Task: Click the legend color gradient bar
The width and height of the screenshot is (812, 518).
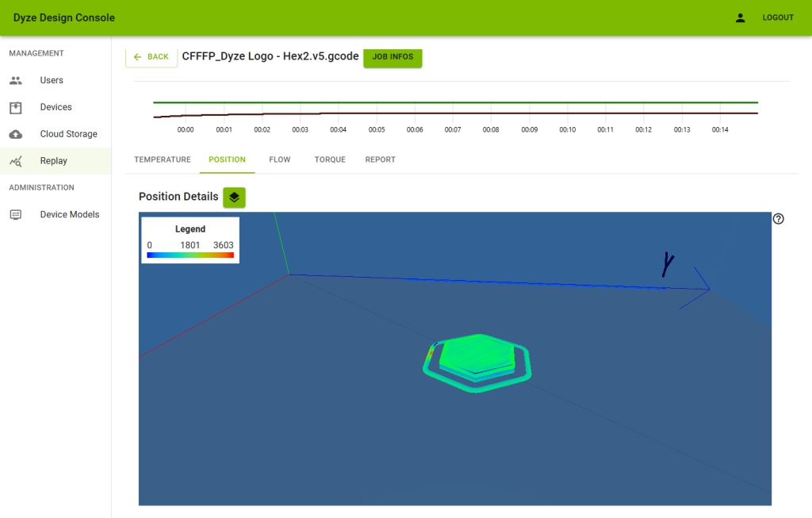Action: (x=190, y=255)
